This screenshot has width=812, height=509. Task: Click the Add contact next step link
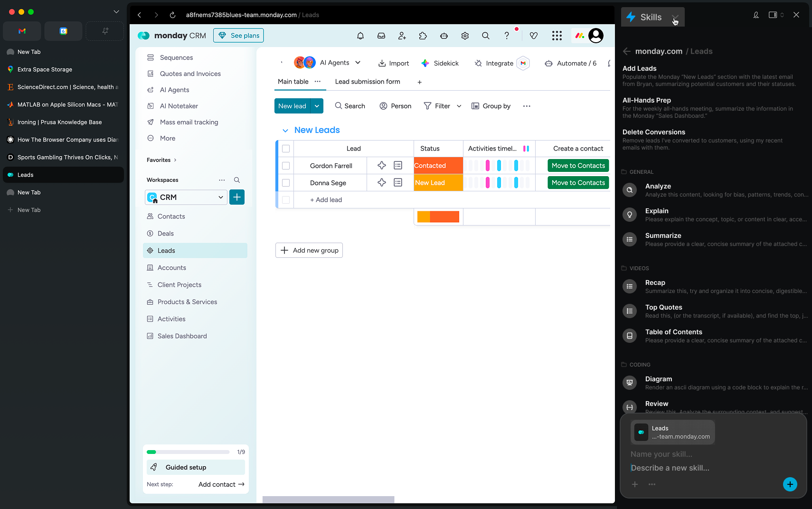click(x=221, y=484)
